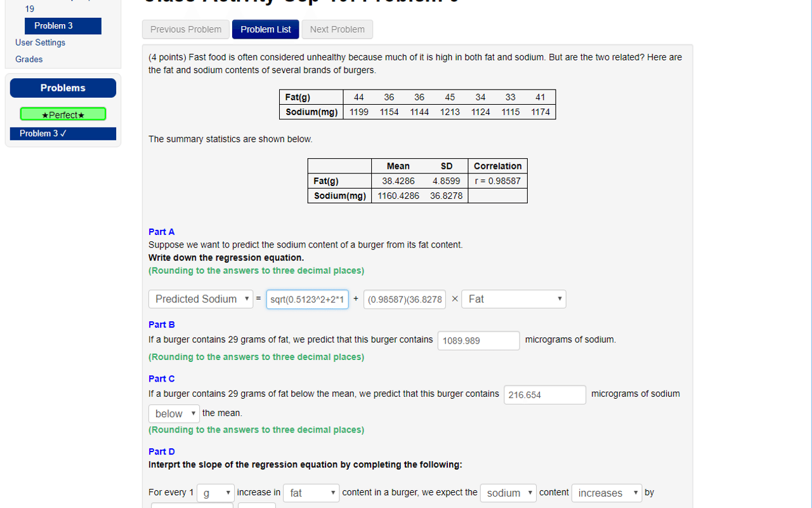Click the sodium data value 1115
The height and width of the screenshot is (508, 812).
(511, 112)
